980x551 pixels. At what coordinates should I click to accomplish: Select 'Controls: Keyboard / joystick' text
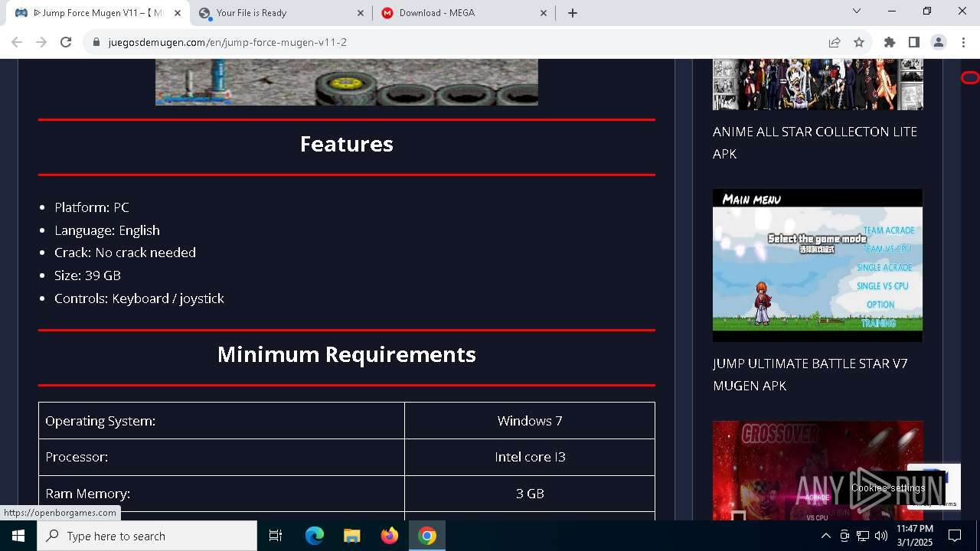pos(139,298)
